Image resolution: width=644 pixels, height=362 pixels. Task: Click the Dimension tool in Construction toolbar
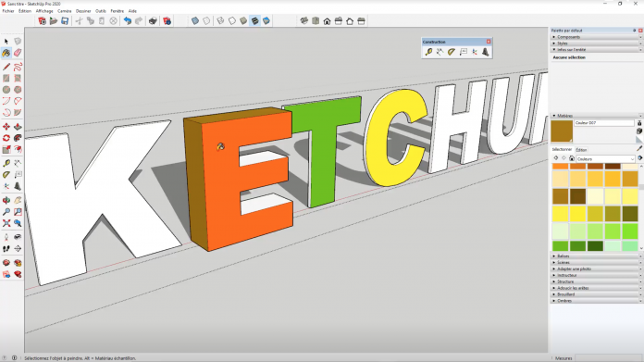pos(440,52)
